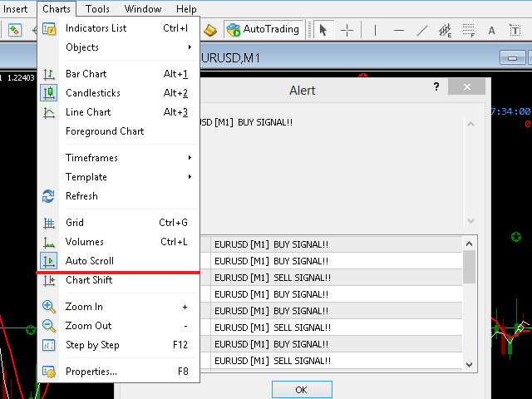532x399 pixels.
Task: Open Indicators List from Charts menu
Action: coord(118,28)
